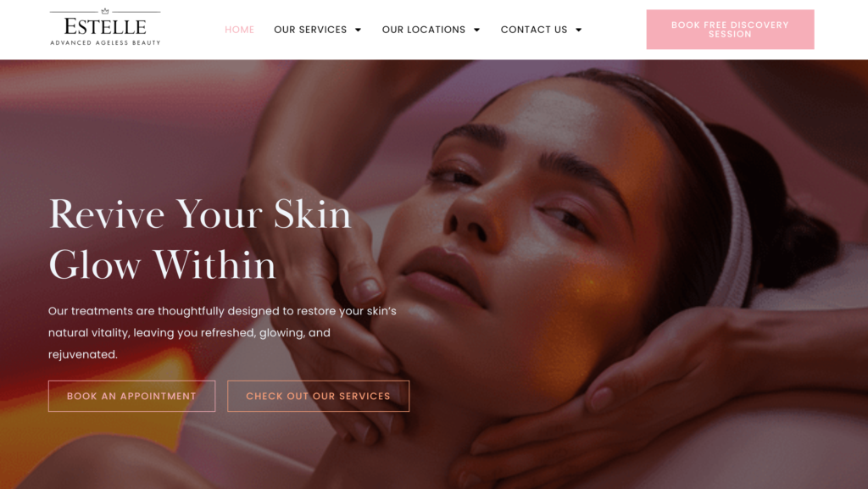Expand the arrow beside OUR LOCATIONS
This screenshot has width=868, height=489.
(476, 30)
